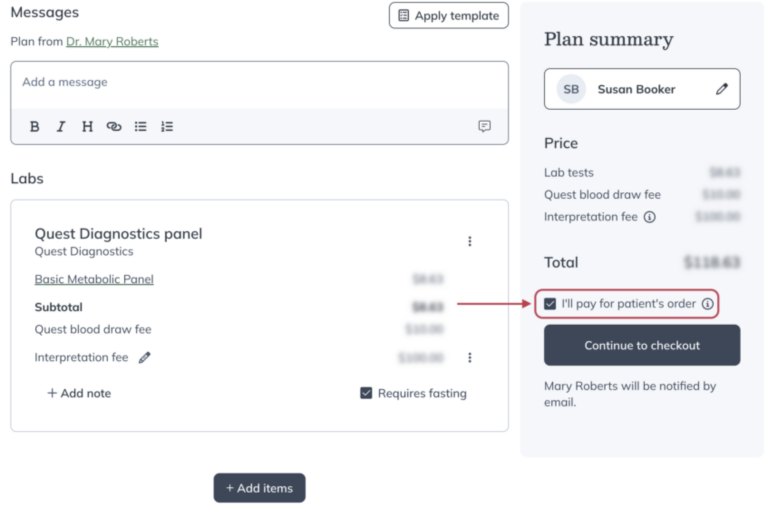Viewport: 768px width, 518px height.
Task: Uncheck Requires fasting checkbox
Action: pos(366,393)
